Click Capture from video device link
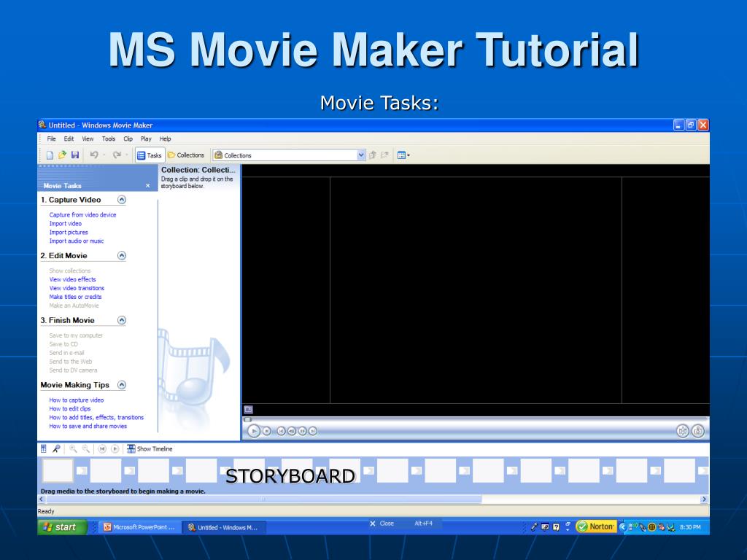 point(82,215)
